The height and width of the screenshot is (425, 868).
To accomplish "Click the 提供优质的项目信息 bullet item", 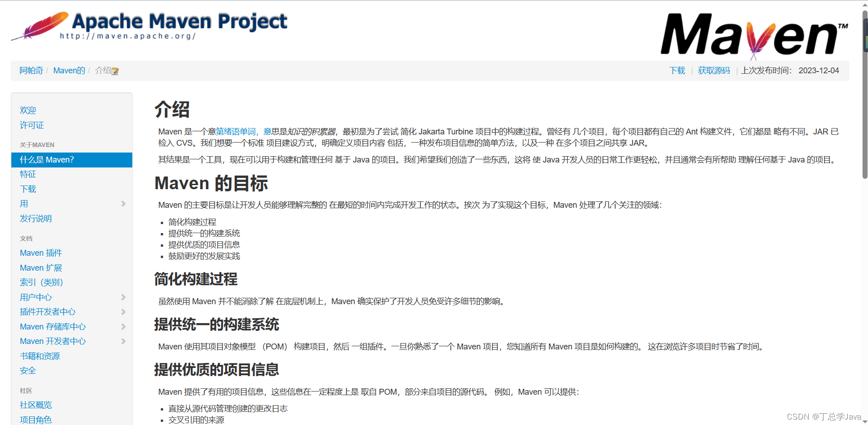I will pos(204,245).
